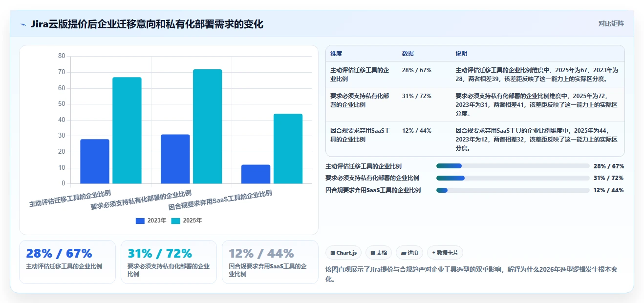Click the 2023 bar for 主动评估迁移工具
This screenshot has height=303, width=644.
(x=95, y=162)
